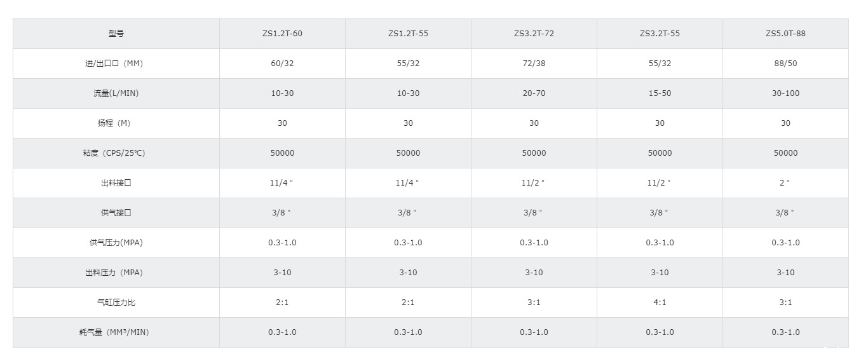Select the 扬程 (M) row label

(116, 123)
